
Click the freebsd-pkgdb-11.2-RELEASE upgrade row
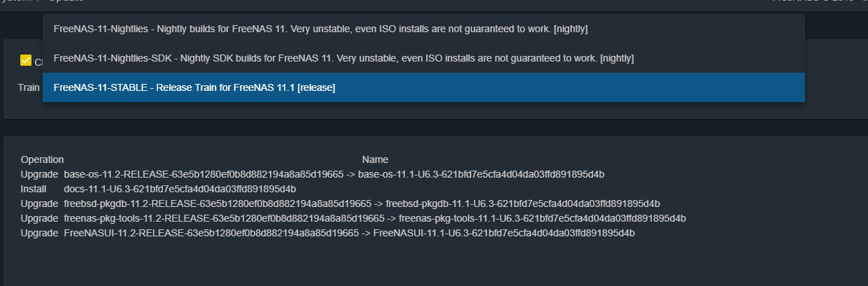340,203
